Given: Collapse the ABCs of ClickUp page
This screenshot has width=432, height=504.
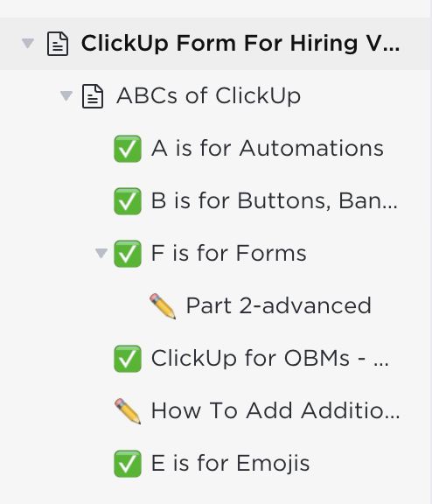Looking at the screenshot, I should [66, 95].
